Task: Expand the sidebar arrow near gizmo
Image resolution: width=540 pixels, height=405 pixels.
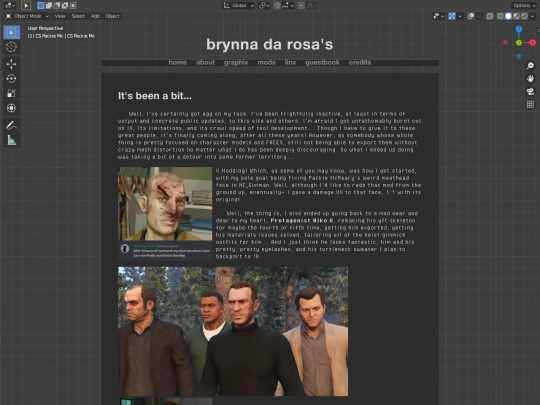Action: tap(538, 31)
